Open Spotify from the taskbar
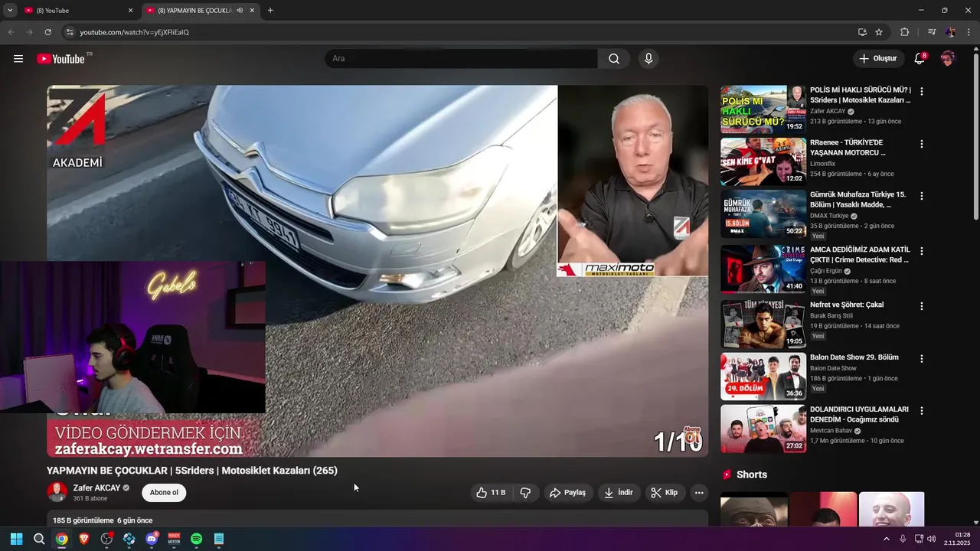 [196, 539]
